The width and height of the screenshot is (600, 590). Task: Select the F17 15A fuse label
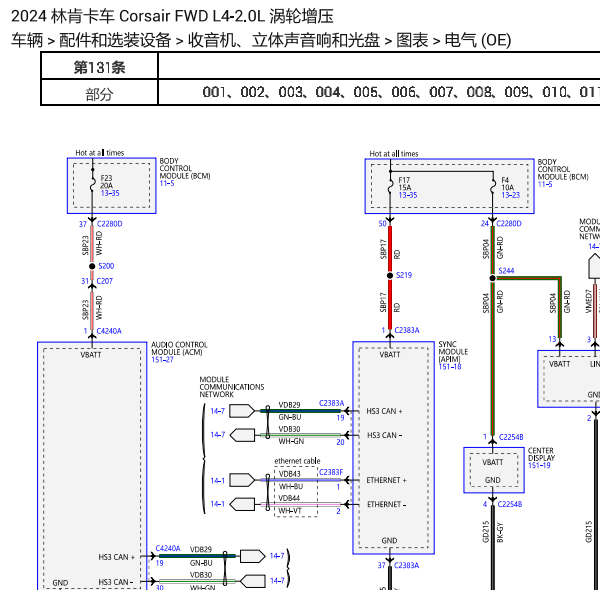point(404,184)
